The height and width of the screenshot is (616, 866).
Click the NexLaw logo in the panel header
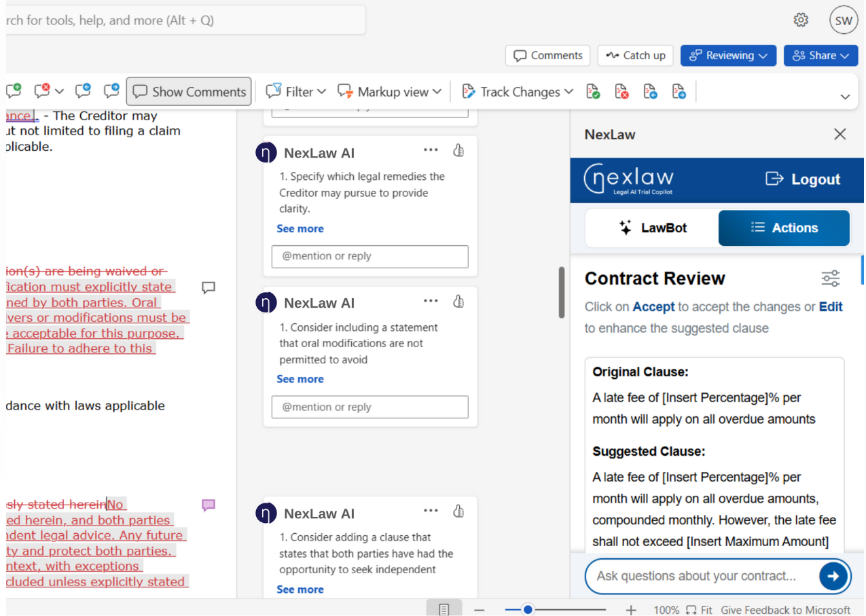coord(628,179)
